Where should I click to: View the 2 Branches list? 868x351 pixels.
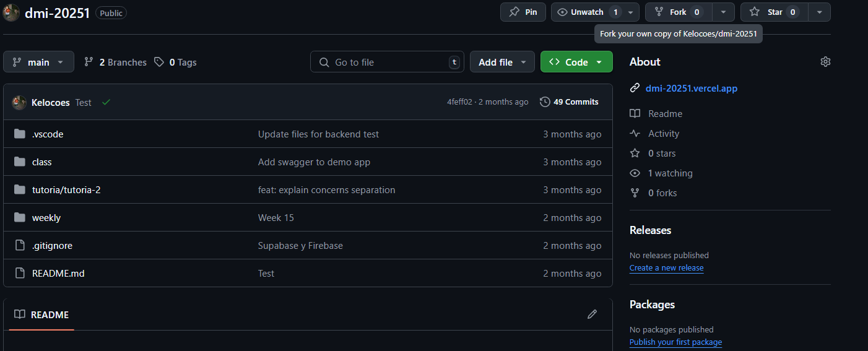click(116, 63)
